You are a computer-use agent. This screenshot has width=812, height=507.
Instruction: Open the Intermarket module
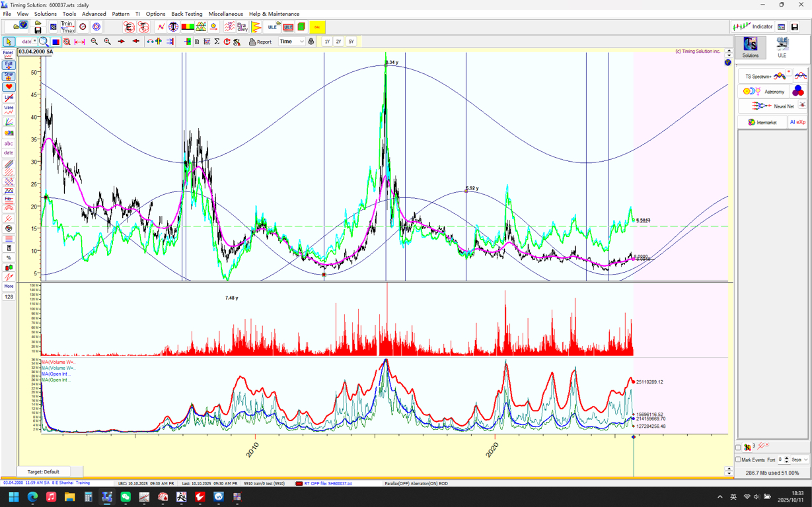coord(762,122)
